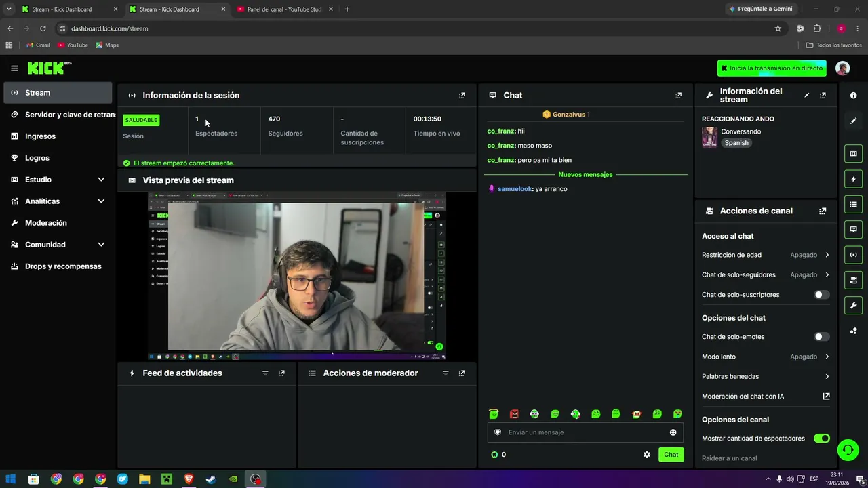The image size is (868, 488).
Task: Open the browser tab search dropdown
Action: tap(9, 9)
